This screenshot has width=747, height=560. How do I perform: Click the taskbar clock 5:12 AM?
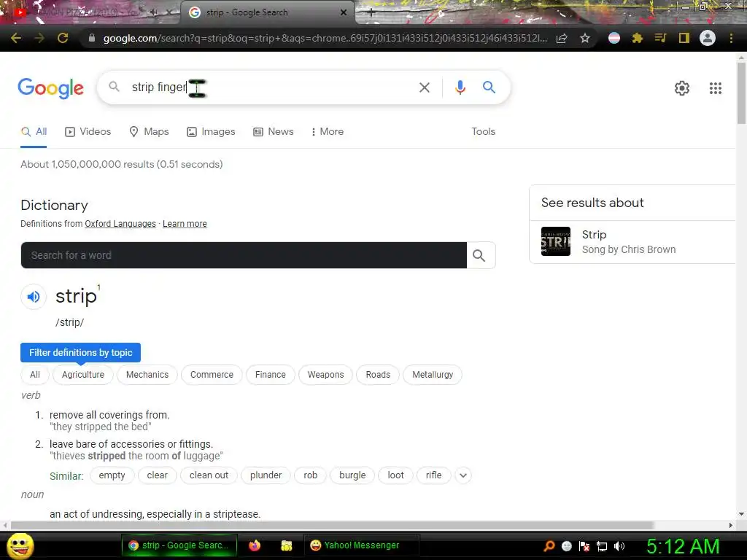683,546
